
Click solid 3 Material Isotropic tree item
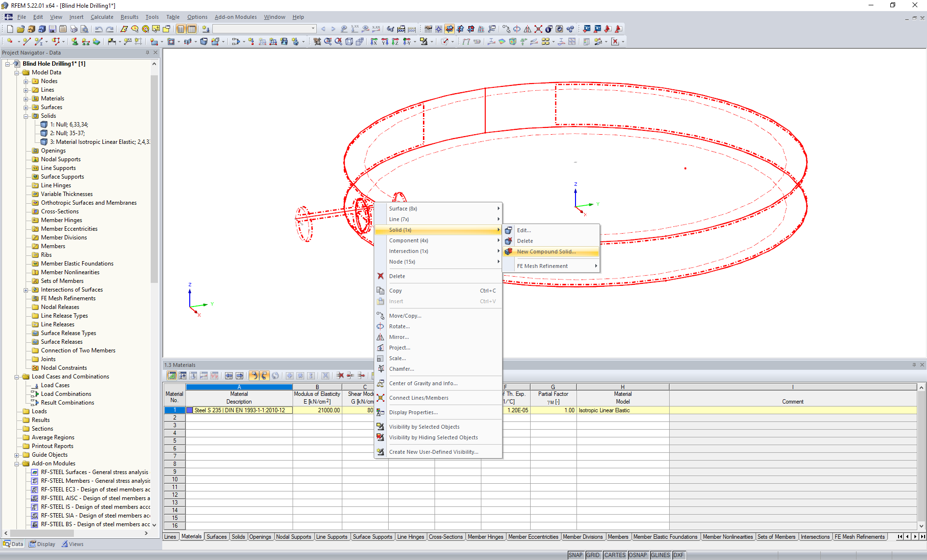click(99, 142)
